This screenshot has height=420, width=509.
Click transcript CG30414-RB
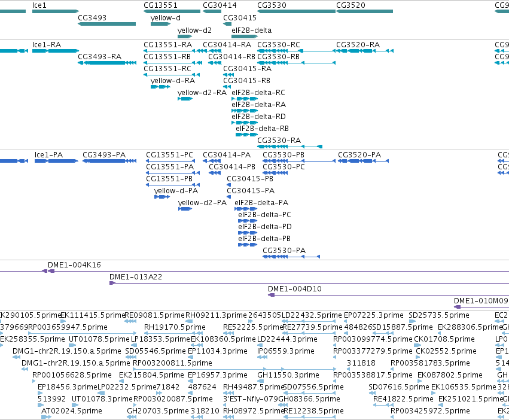[x=232, y=57]
